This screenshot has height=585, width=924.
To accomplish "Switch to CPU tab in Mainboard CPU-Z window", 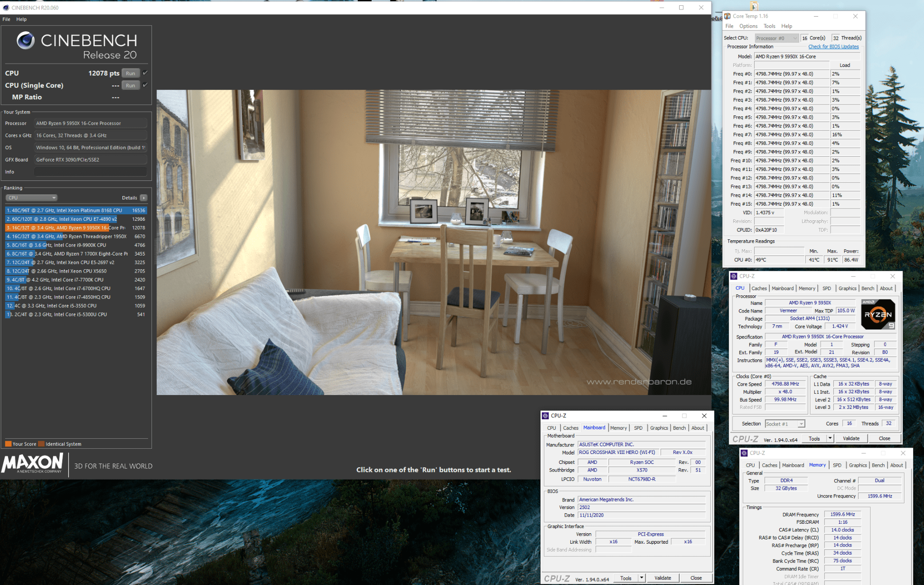I will click(x=551, y=428).
